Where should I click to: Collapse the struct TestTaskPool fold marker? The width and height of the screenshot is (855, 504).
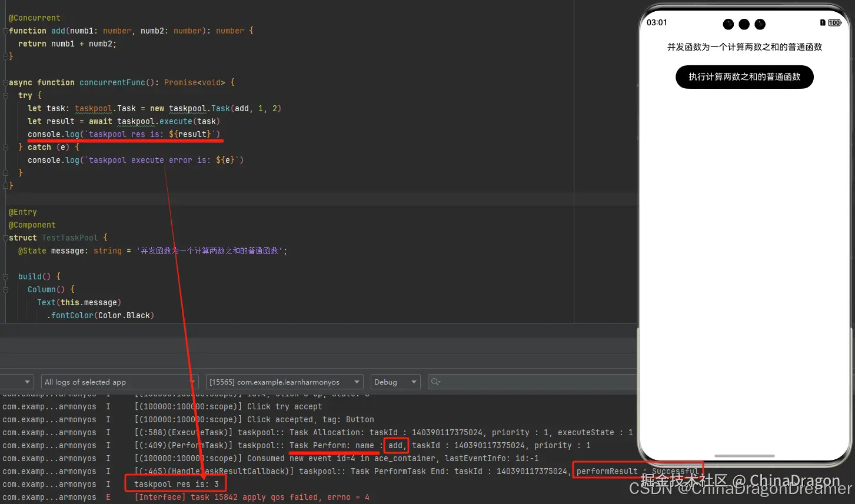tap(5, 238)
